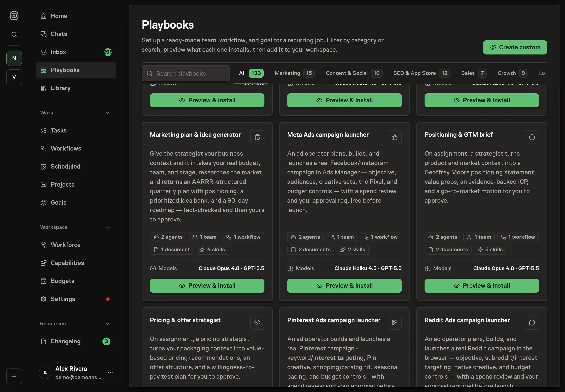
Task: Open Tasks in the sidebar
Action: 76,130
